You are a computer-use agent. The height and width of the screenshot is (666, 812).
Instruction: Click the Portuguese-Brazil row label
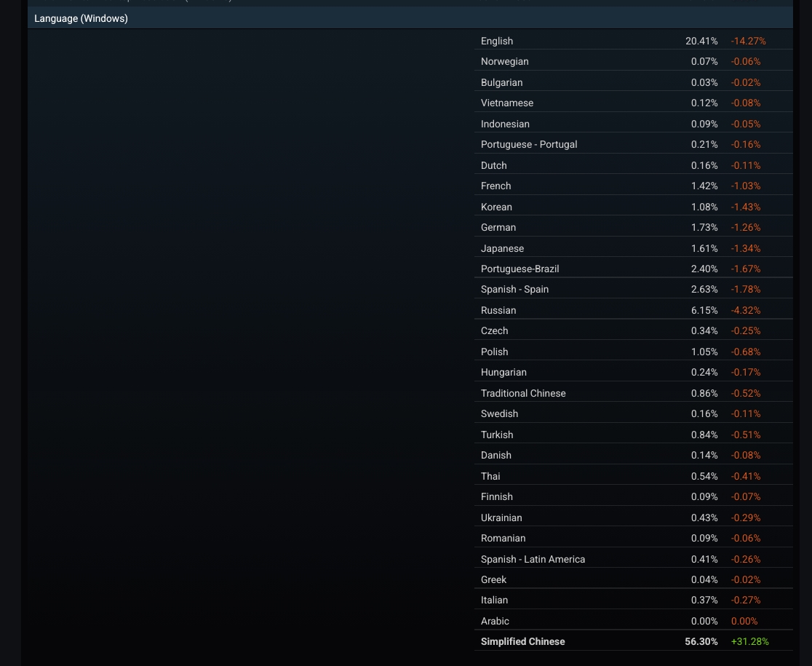pyautogui.click(x=520, y=269)
